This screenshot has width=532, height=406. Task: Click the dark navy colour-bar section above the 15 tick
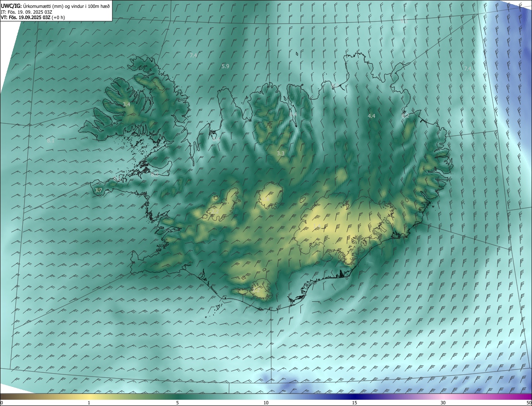355,396
